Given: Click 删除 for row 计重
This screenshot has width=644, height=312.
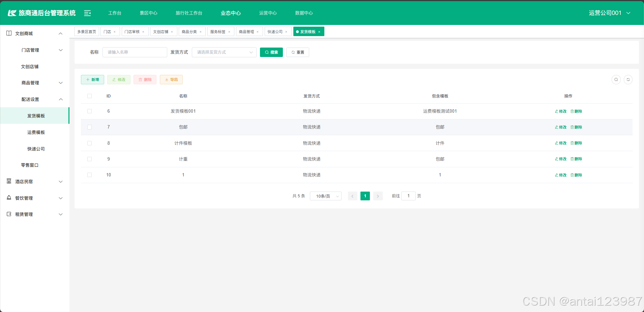Looking at the screenshot, I should (x=576, y=159).
